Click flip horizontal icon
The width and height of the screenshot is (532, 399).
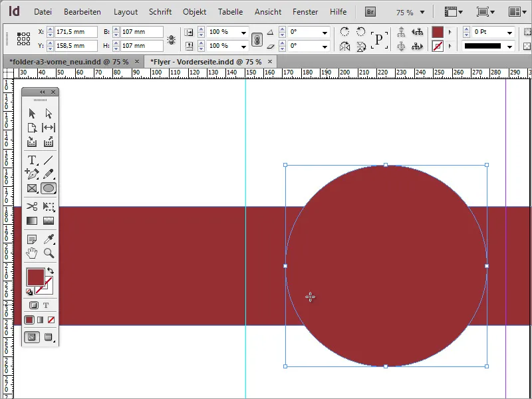tap(344, 46)
